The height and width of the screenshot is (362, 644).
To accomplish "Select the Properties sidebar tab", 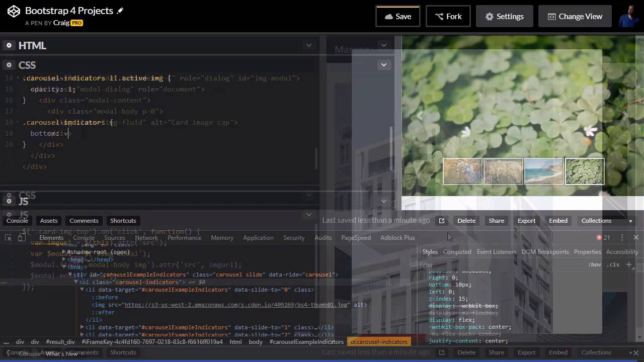I will click(x=587, y=252).
